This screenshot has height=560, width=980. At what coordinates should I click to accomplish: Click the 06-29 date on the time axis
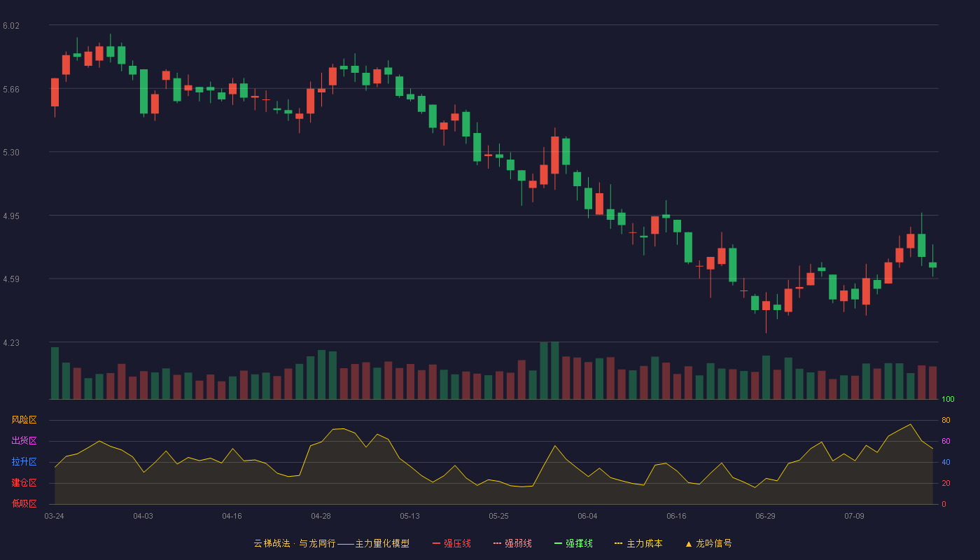765,516
